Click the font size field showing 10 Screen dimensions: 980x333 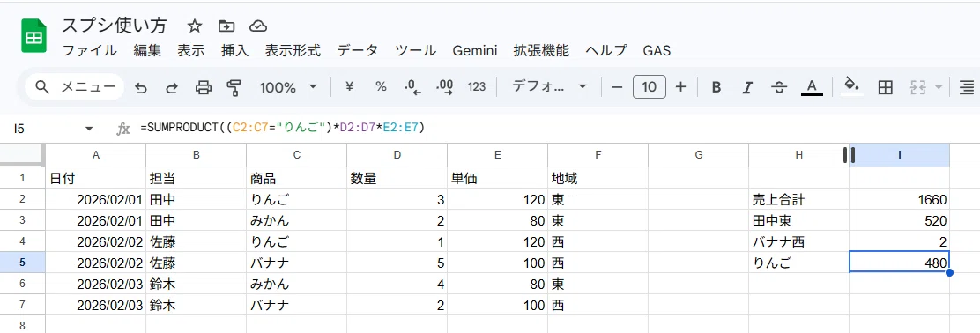point(650,87)
